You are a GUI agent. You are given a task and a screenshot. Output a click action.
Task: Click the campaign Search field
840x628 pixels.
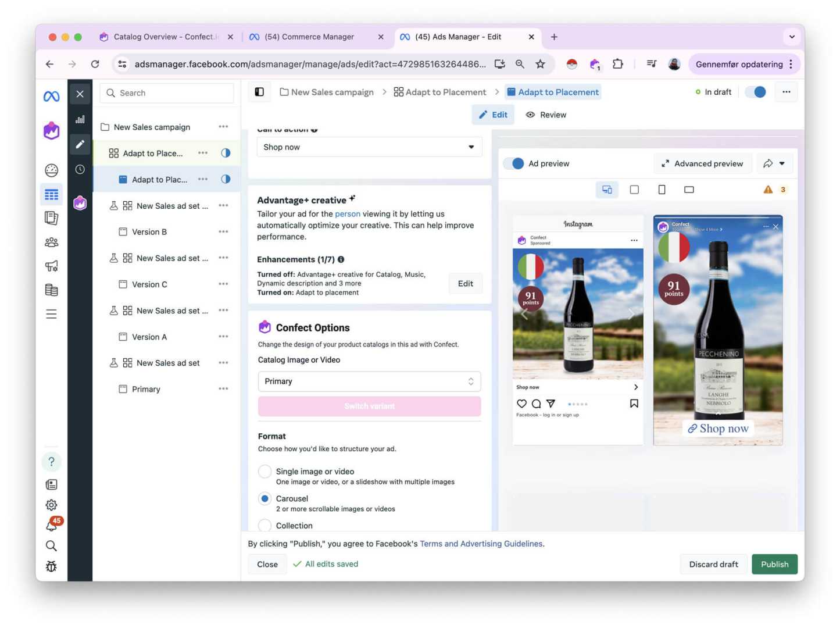pyautogui.click(x=167, y=93)
